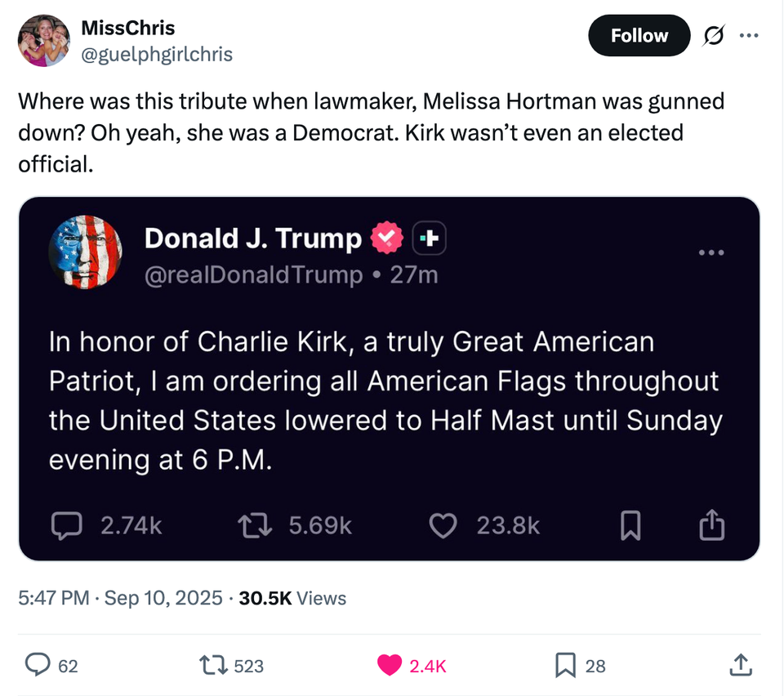
Task: Open the three-dot menu inside the quoted tweet
Action: (x=711, y=252)
